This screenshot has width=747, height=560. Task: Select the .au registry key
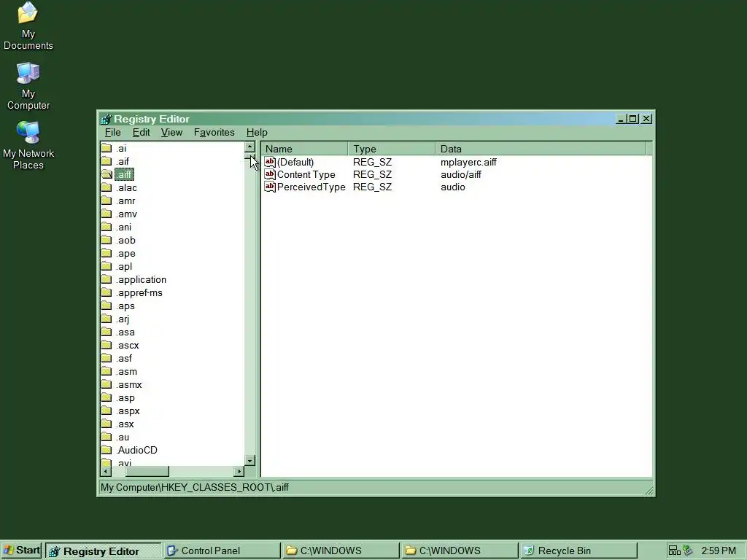[123, 437]
